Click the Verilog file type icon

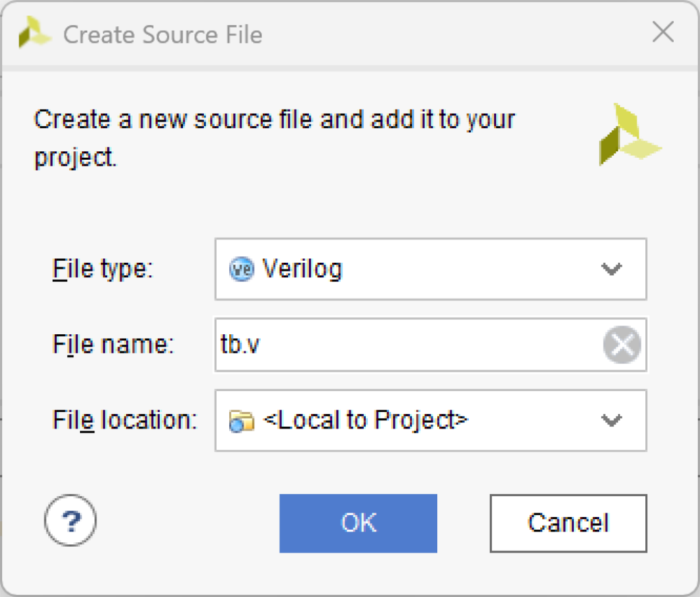tap(242, 269)
